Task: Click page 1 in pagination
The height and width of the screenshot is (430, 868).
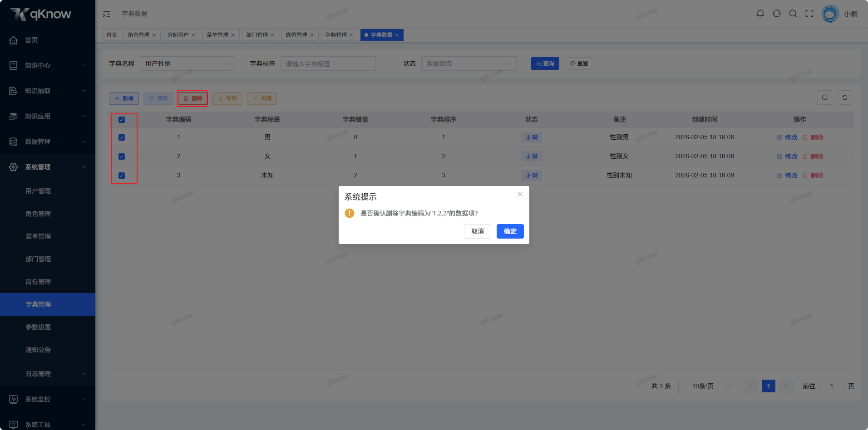Action: [769, 386]
